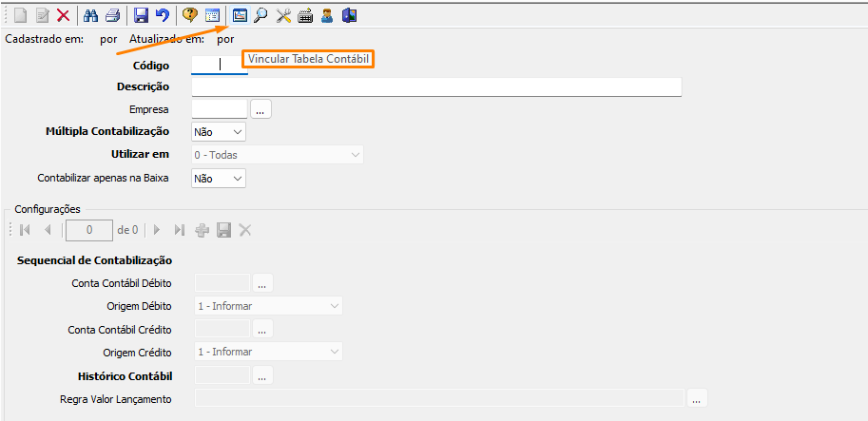
Task: Click the record number box in Configurações navigator
Action: 89,230
